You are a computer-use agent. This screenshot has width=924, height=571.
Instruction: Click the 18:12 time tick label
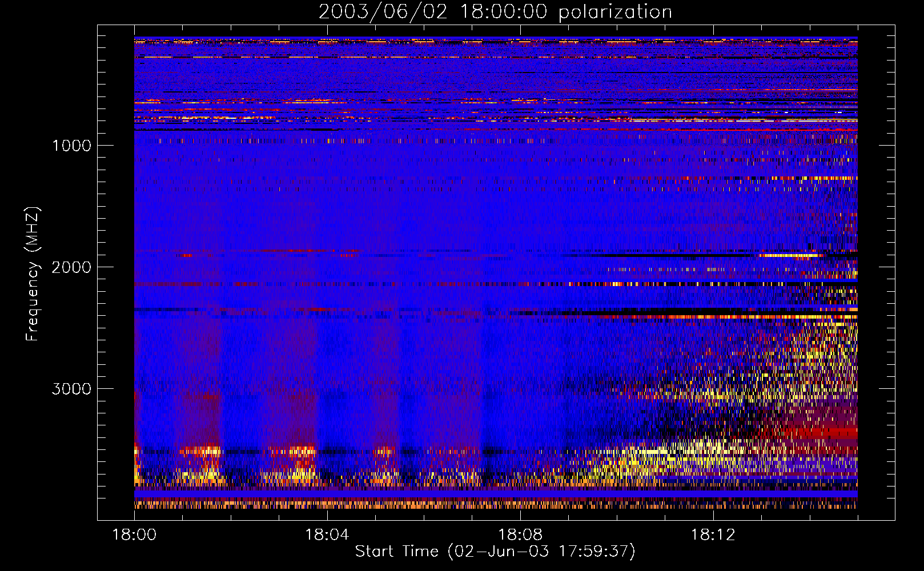click(x=713, y=535)
